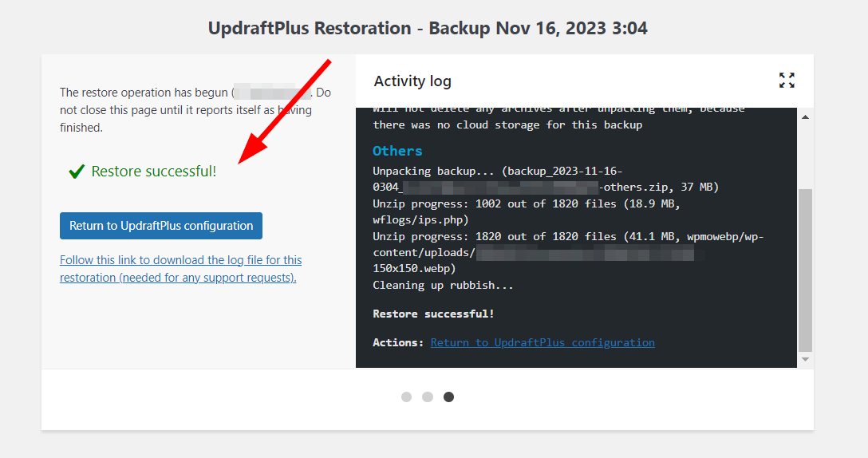Click the activity log scroll down arrow
The height and width of the screenshot is (458, 868).
806,359
